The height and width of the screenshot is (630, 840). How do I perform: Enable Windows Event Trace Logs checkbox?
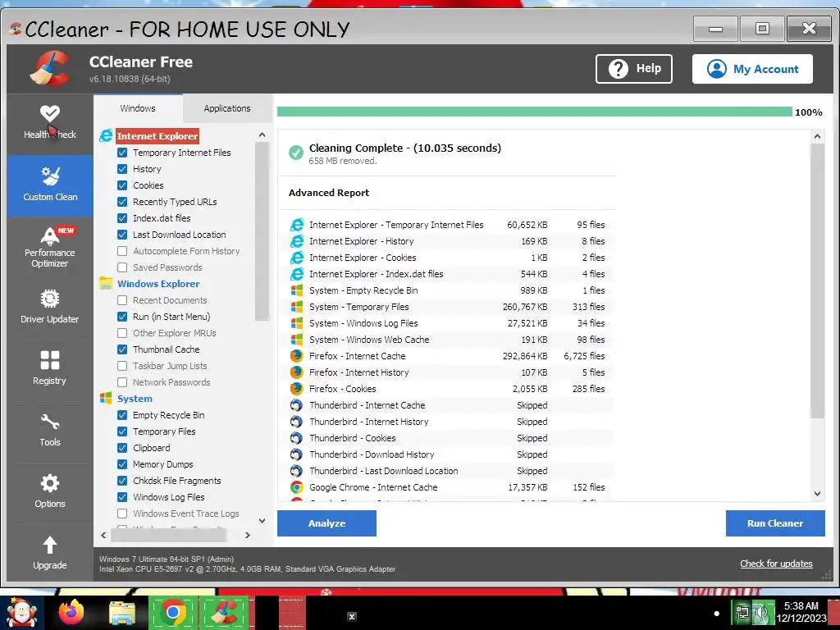coord(122,514)
